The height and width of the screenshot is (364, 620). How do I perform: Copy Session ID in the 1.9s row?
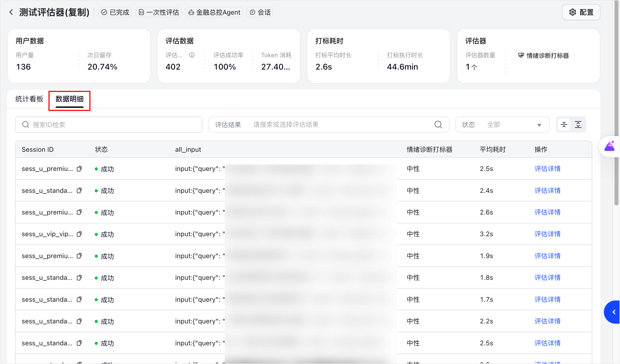click(79, 256)
